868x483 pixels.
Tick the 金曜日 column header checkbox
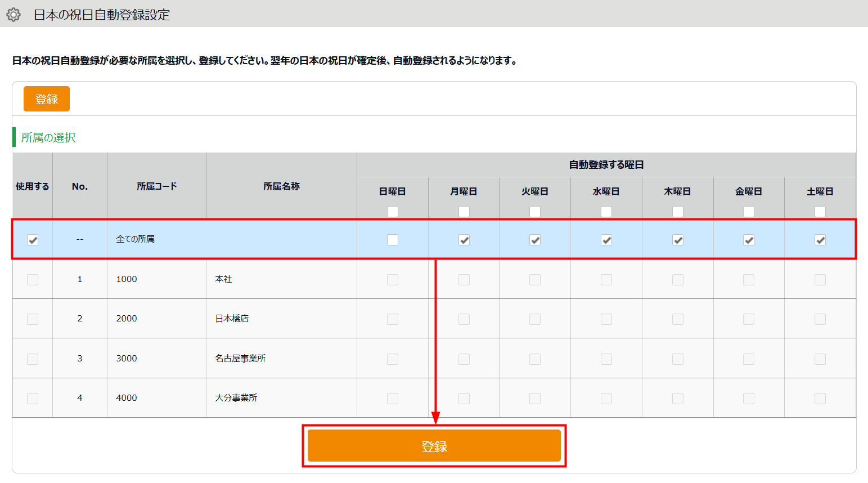pyautogui.click(x=749, y=211)
